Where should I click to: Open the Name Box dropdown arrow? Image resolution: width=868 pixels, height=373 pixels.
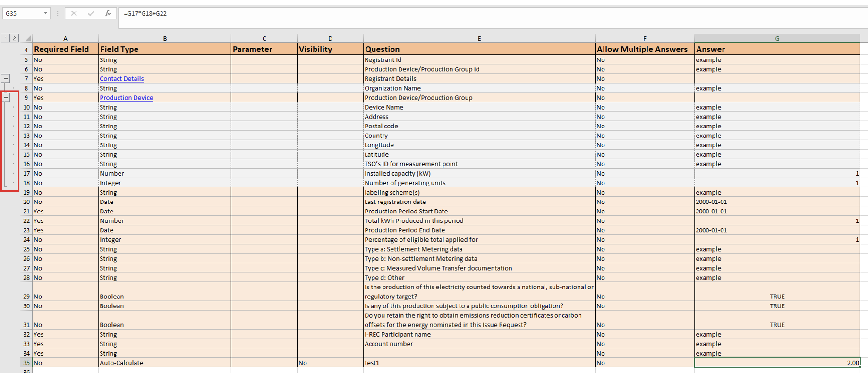pyautogui.click(x=45, y=13)
